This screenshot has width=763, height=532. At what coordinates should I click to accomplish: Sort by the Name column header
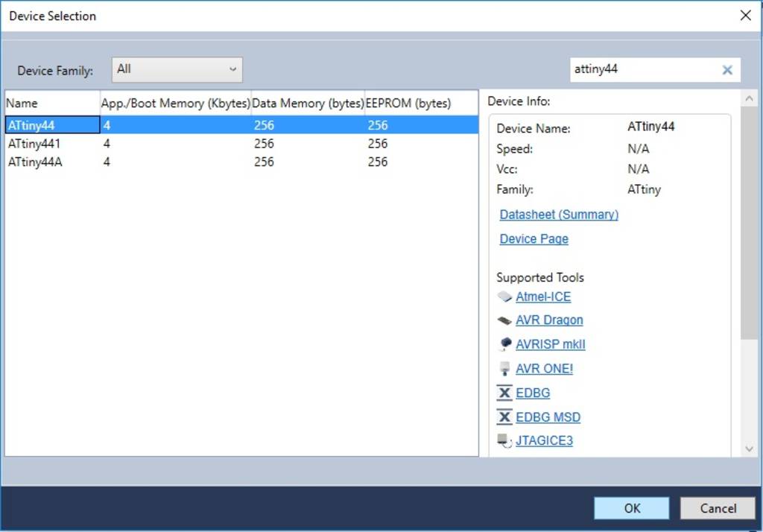pyautogui.click(x=53, y=103)
